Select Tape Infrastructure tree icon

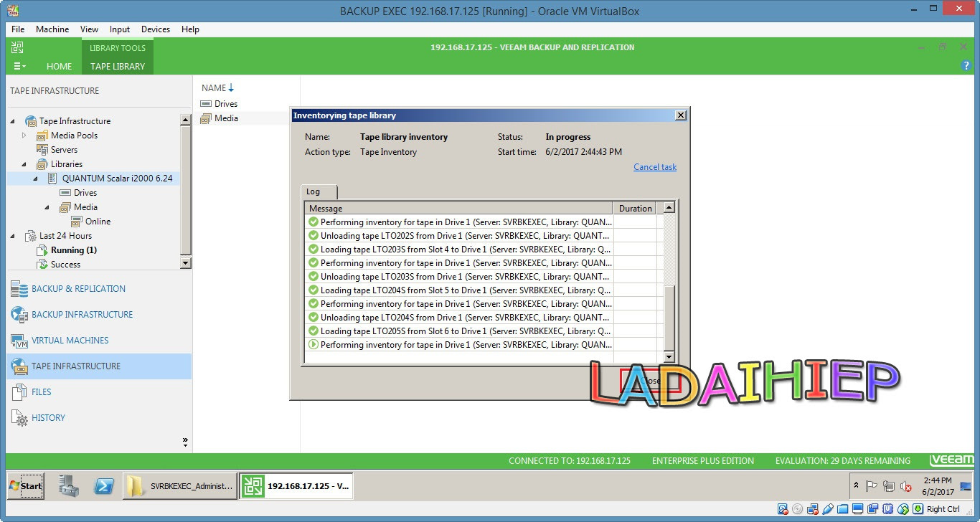31,121
